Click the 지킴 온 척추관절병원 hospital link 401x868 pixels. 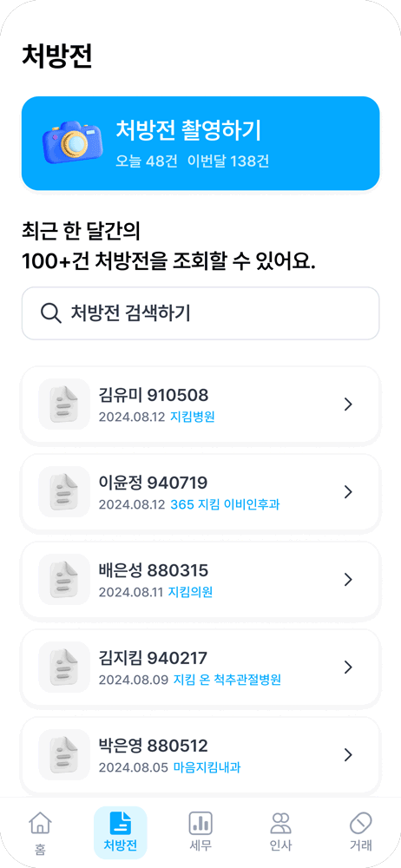227,680
